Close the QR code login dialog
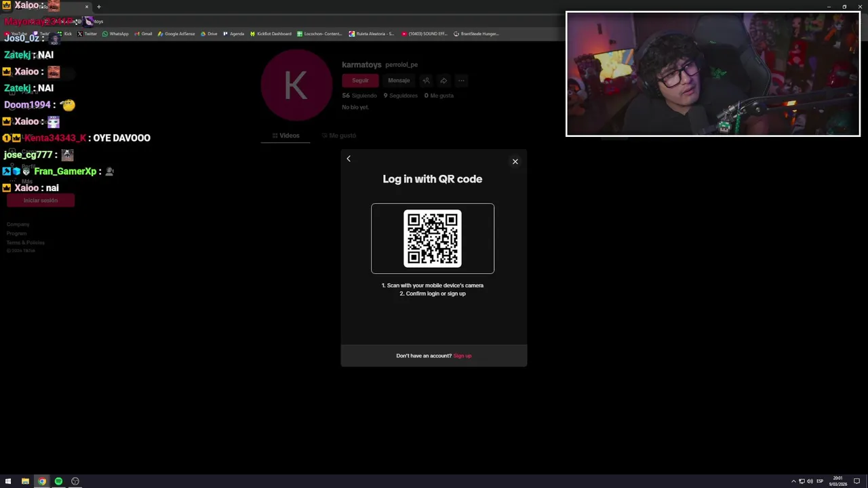This screenshot has width=868, height=488. coord(515,161)
